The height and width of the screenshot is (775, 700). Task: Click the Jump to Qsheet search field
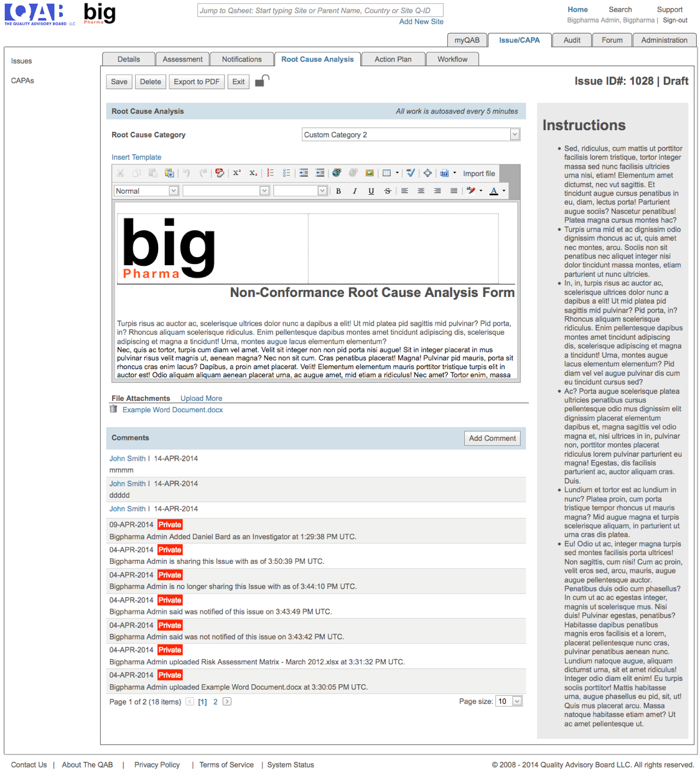[320, 11]
